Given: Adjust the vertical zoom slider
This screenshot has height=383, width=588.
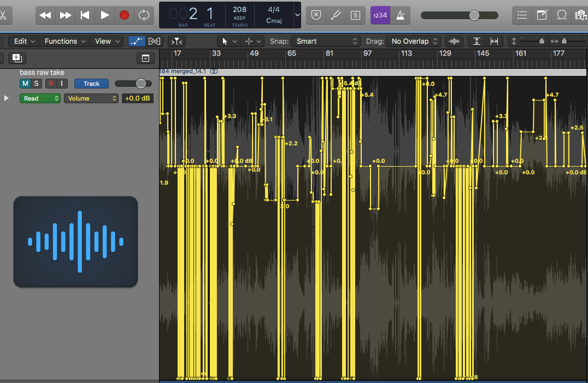Looking at the screenshot, I should point(532,41).
